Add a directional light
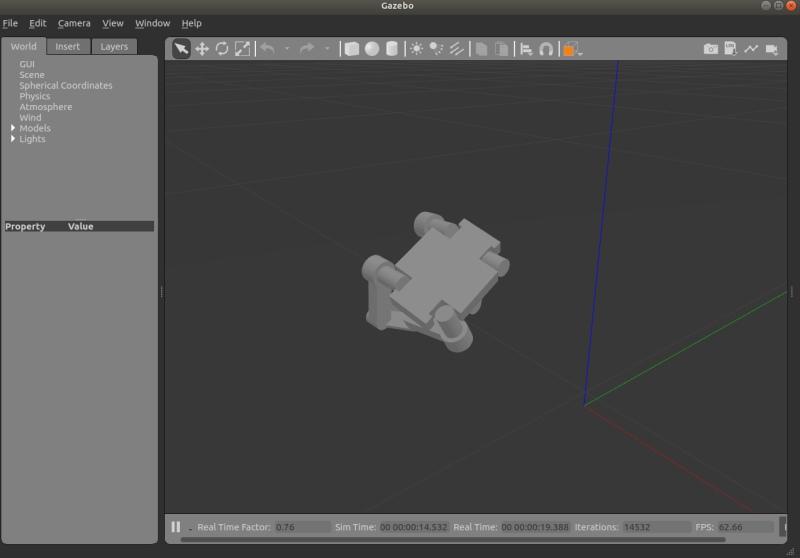Viewport: 800px width, 558px height. click(457, 49)
